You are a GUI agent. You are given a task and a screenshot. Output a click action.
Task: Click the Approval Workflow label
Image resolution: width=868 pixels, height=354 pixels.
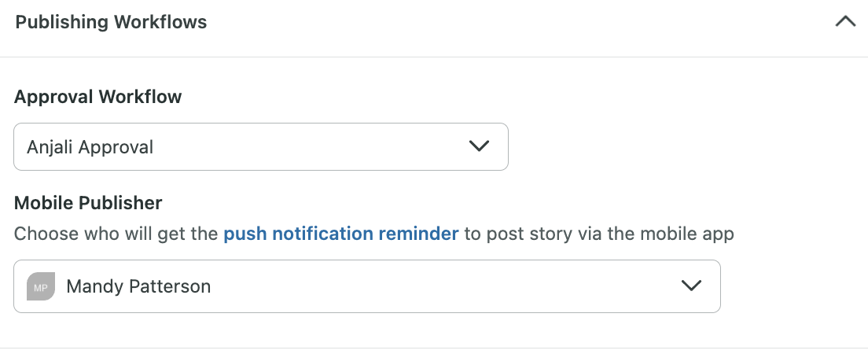[98, 97]
